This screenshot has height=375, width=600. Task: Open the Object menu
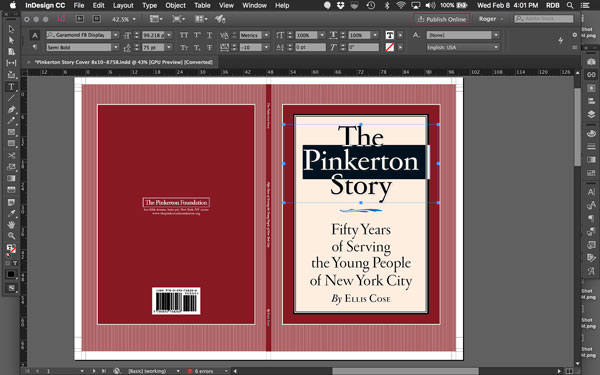point(175,5)
